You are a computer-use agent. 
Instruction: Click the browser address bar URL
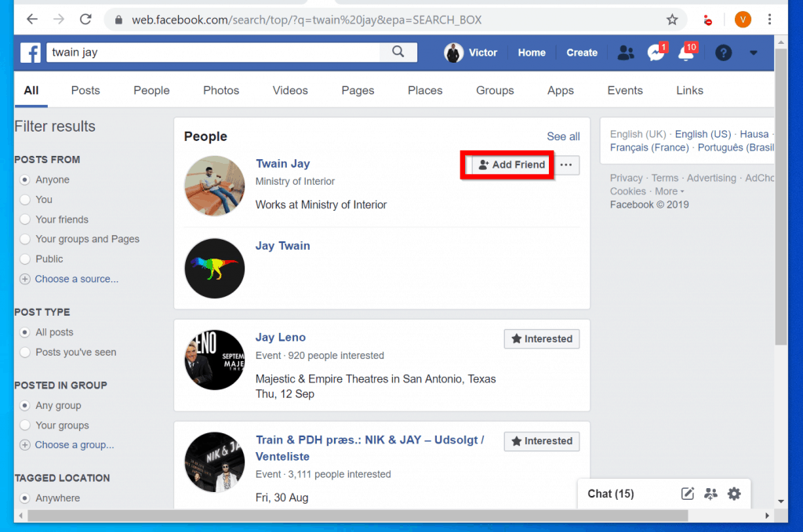307,20
